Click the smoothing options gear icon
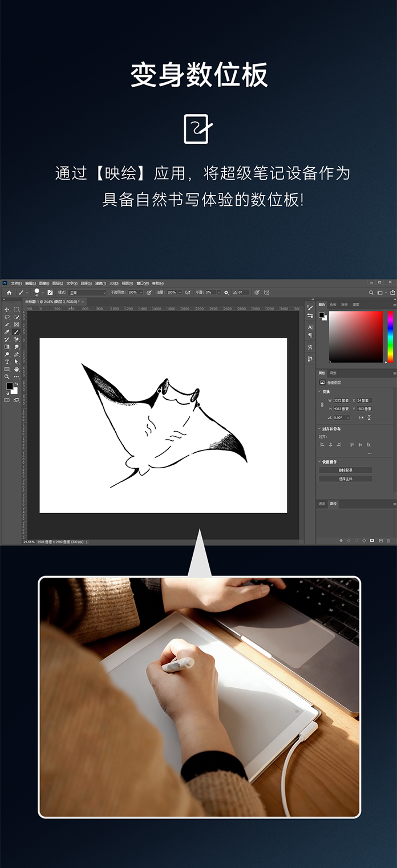The height and width of the screenshot is (868, 397). pyautogui.click(x=226, y=292)
